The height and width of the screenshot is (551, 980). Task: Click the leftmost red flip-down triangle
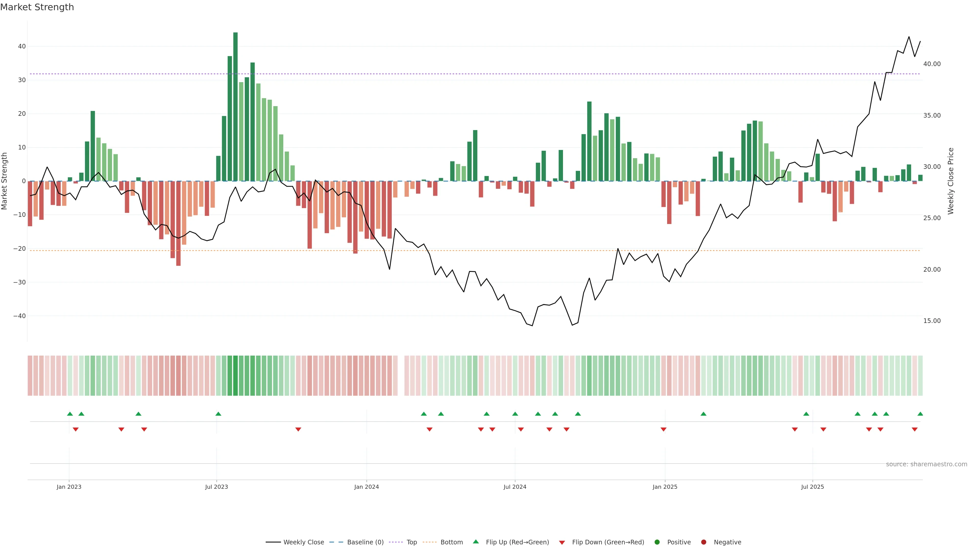tap(76, 429)
